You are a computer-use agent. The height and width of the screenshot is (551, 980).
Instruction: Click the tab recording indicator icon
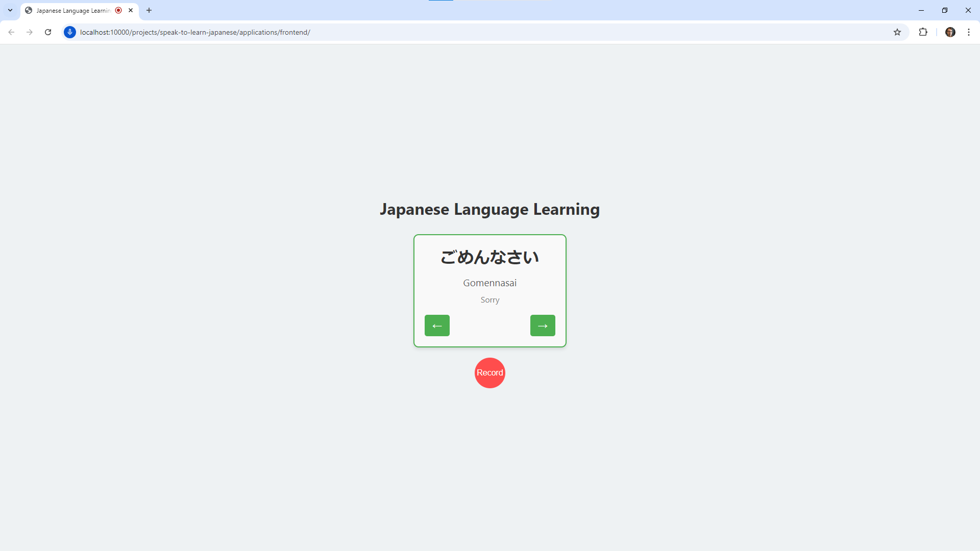118,10
